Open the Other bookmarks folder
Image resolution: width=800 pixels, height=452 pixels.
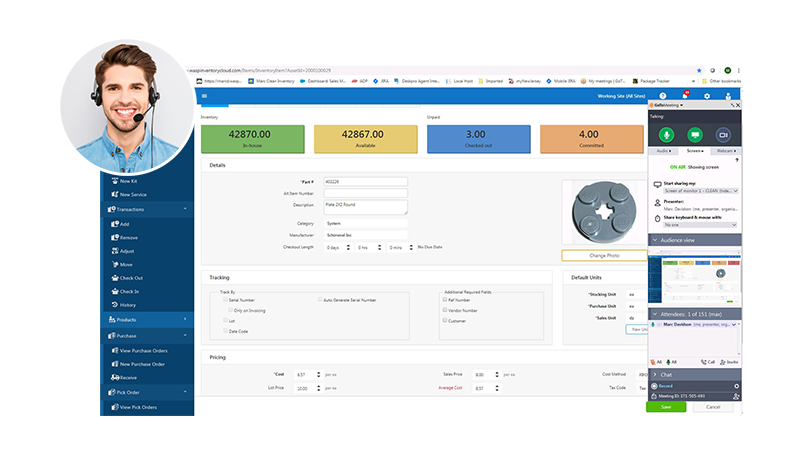(x=721, y=81)
